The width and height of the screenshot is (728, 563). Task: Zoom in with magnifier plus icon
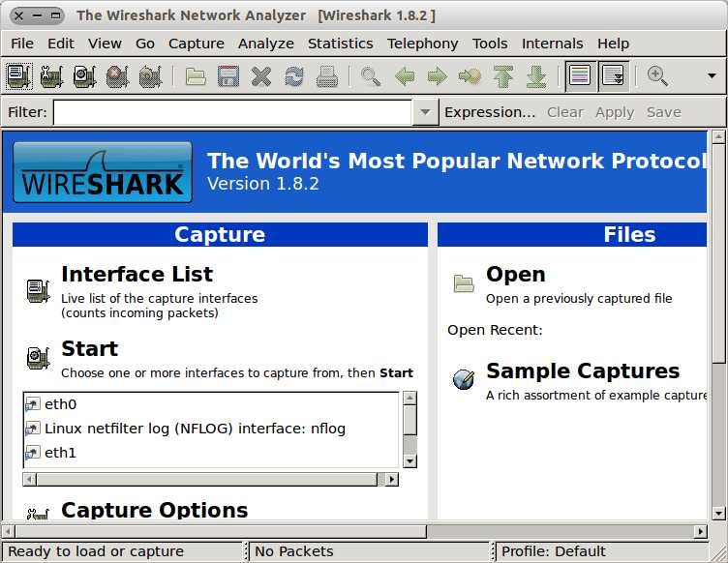tap(657, 76)
